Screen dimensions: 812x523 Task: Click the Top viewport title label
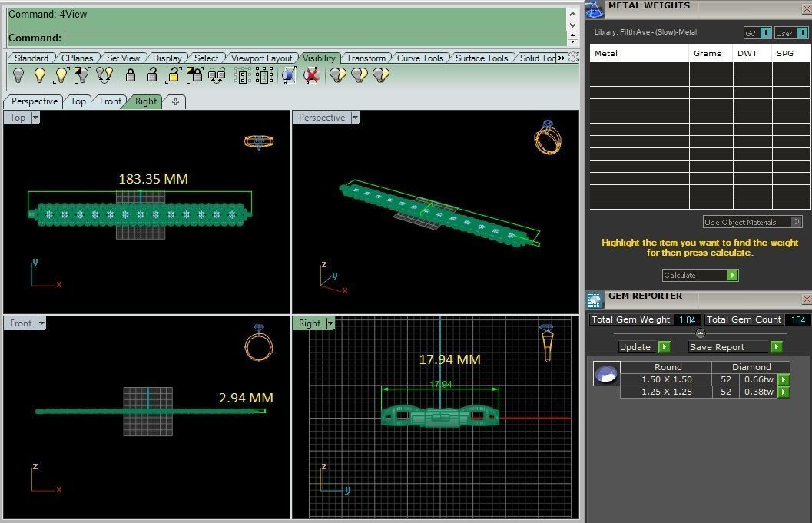click(x=17, y=118)
